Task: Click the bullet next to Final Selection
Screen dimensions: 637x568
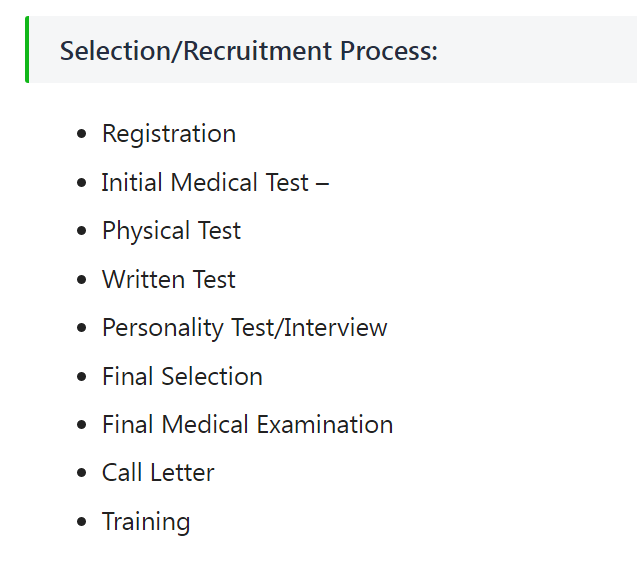Action: point(82,376)
